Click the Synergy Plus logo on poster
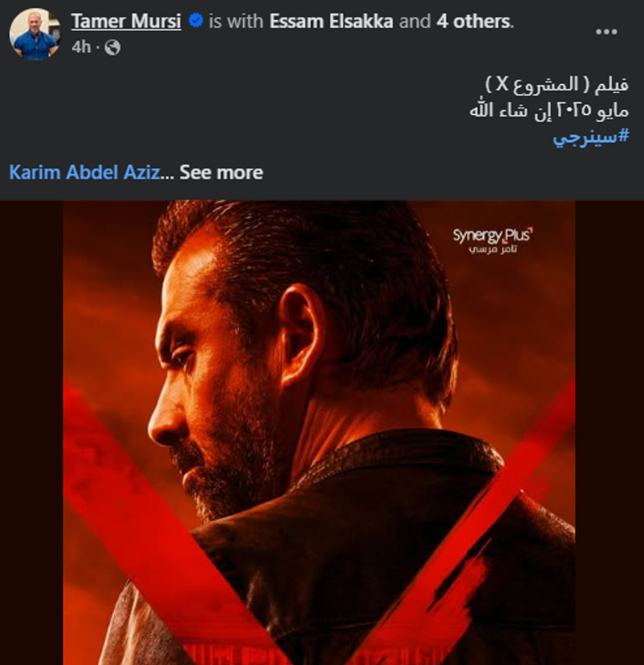This screenshot has width=644, height=665. click(492, 236)
